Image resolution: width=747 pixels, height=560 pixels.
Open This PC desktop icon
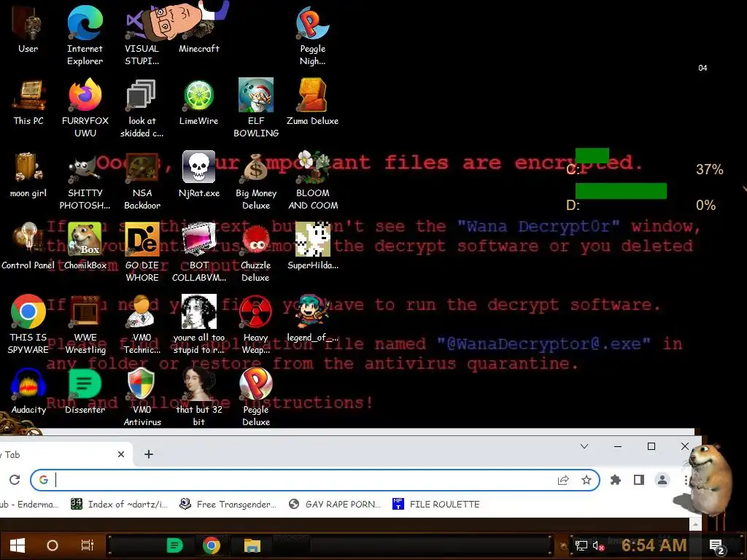pos(28,102)
